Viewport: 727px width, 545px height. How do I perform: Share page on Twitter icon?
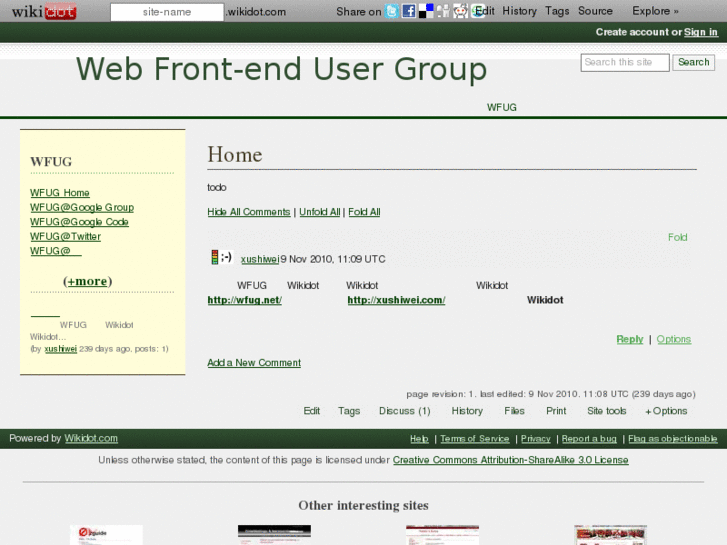[392, 11]
